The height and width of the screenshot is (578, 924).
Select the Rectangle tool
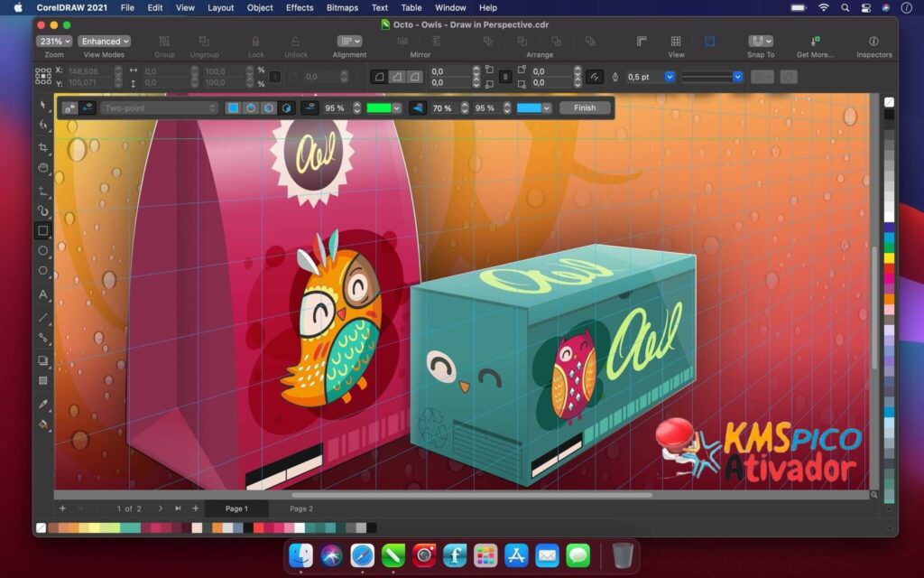pos(43,230)
